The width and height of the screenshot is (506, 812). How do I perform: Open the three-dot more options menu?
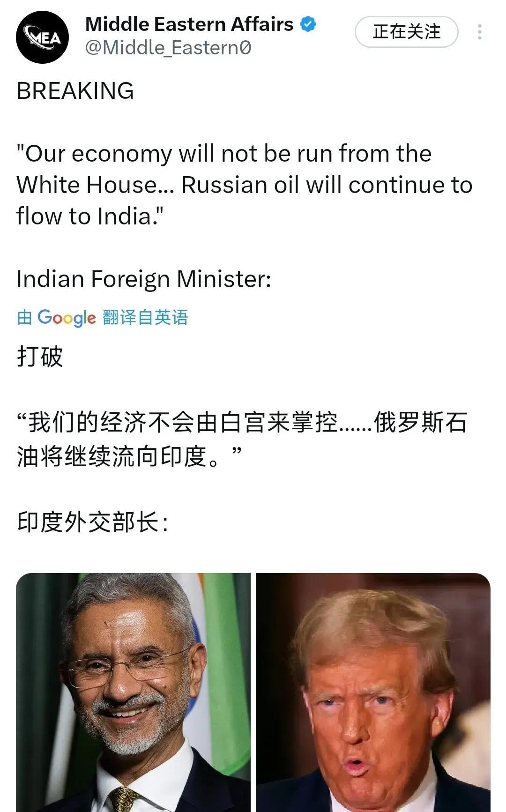click(479, 32)
